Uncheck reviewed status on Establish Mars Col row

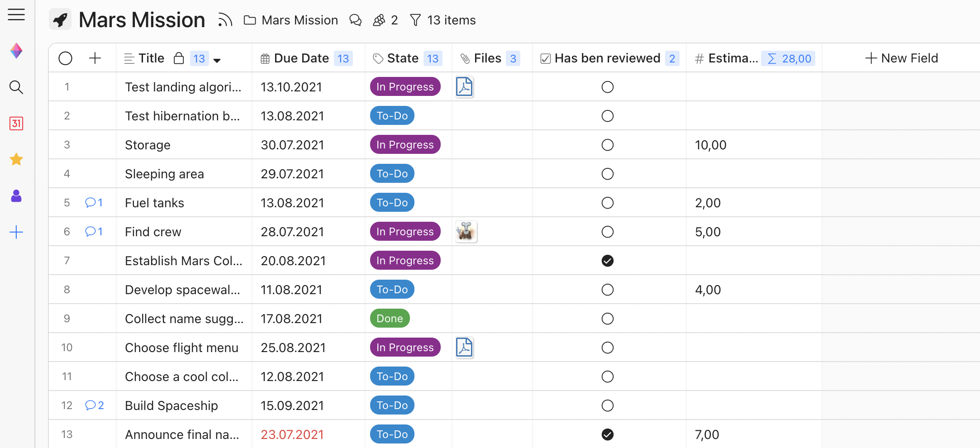(x=608, y=261)
